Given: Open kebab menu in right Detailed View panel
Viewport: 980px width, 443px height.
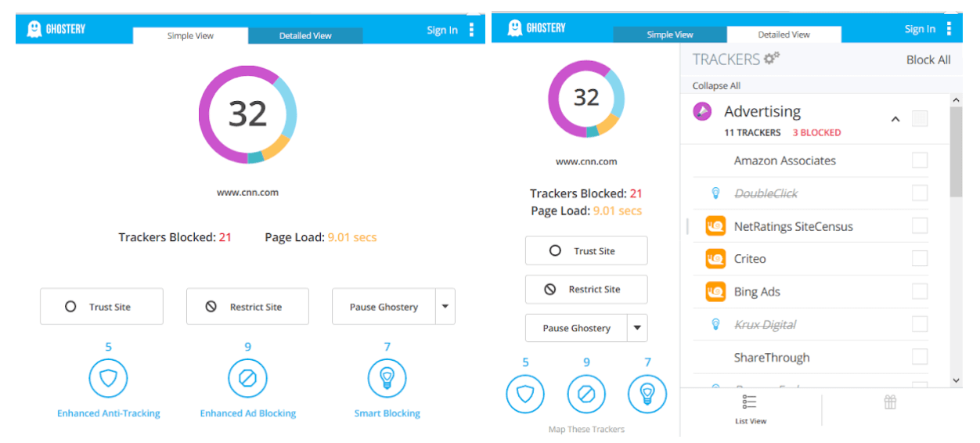Looking at the screenshot, I should click(x=949, y=29).
